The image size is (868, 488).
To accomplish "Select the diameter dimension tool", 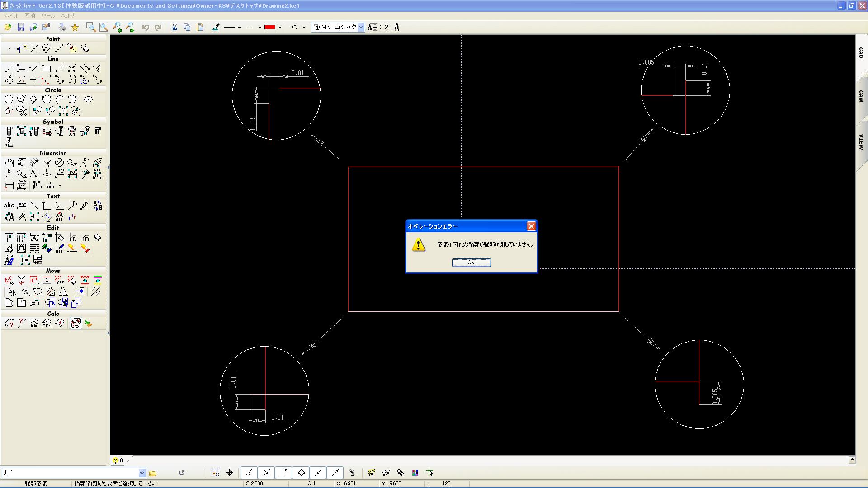I will 59,163.
